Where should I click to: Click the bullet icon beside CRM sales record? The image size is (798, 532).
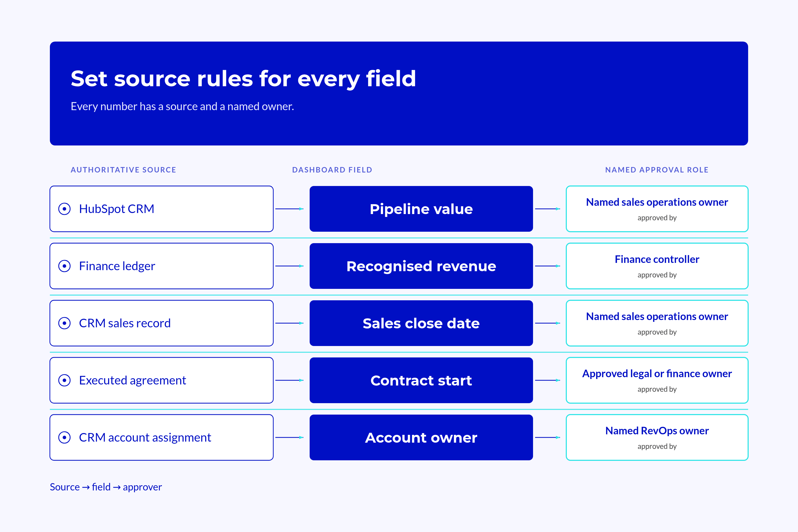(64, 323)
